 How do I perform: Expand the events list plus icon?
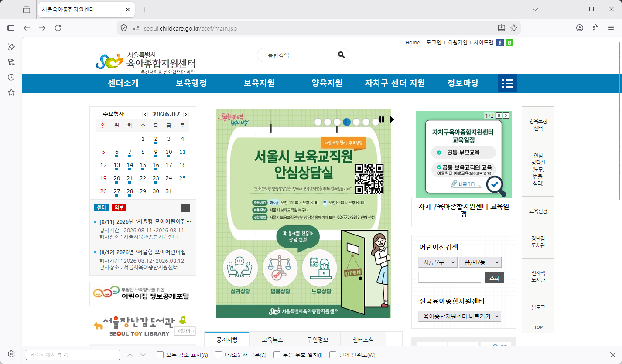click(x=185, y=208)
